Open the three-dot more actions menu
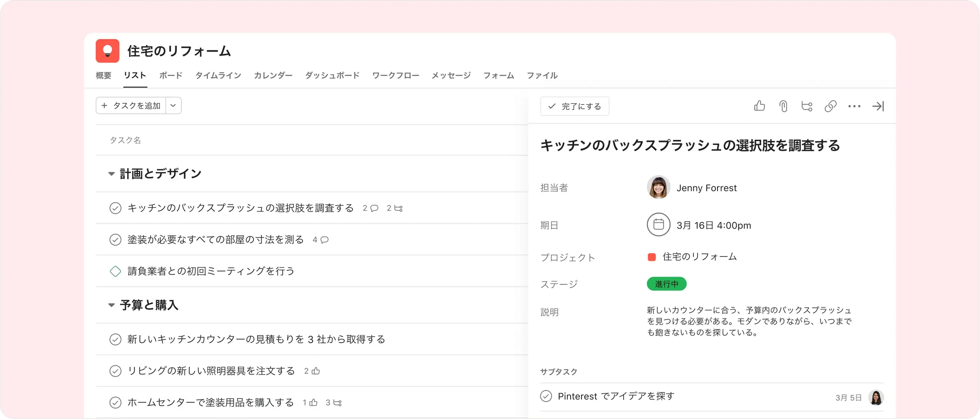This screenshot has height=419, width=980. pos(854,106)
